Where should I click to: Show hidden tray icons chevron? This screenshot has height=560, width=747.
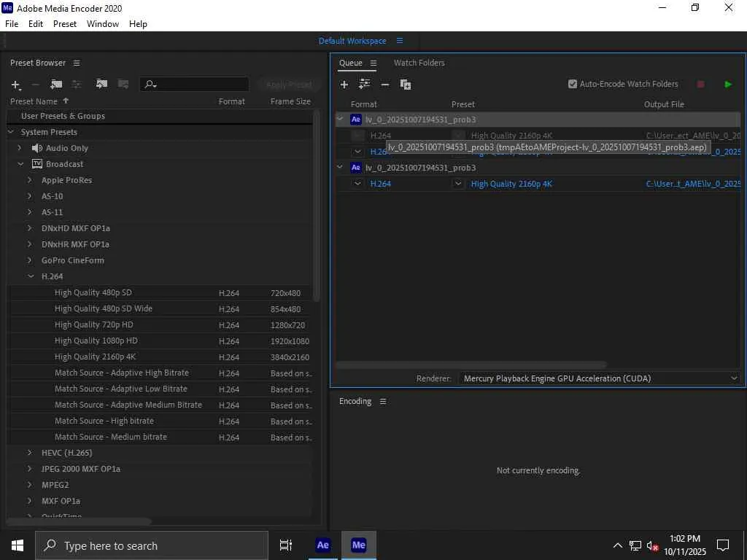617,545
